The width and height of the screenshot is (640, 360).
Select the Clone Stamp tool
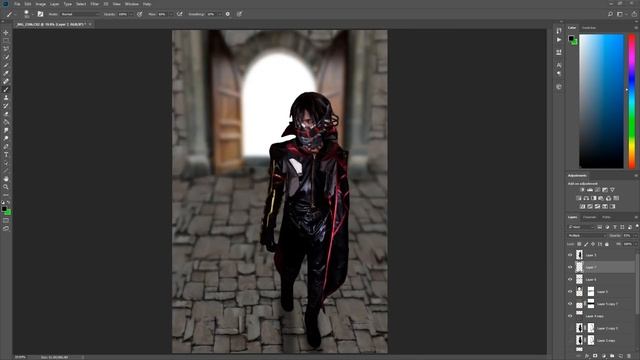[6, 98]
